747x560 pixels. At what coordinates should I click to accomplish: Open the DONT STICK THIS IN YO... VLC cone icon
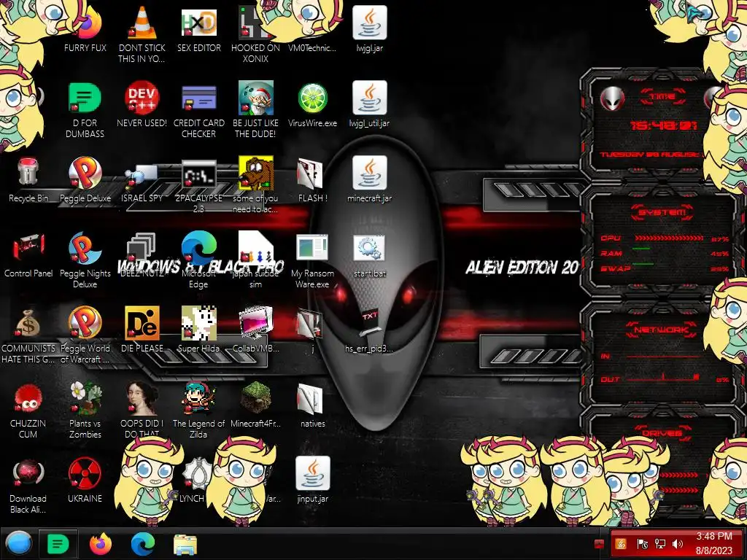point(142,23)
